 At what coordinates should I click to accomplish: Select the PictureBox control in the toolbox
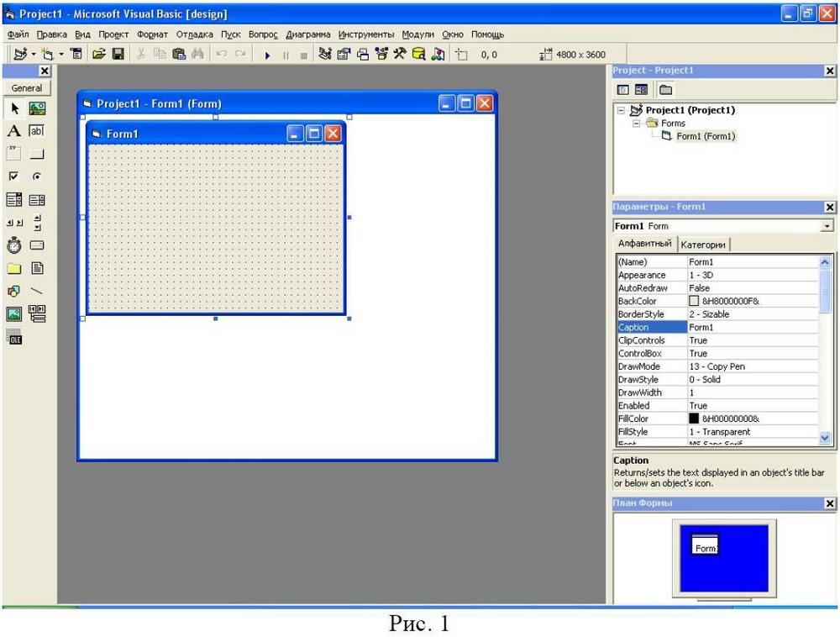click(x=37, y=108)
